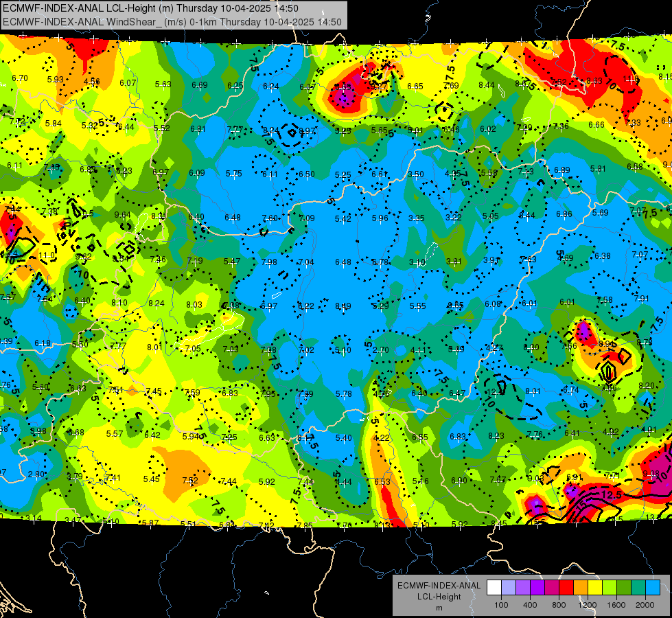Click the wind shear value '3.50'
Screen dimensions: 672x618
pos(416,174)
